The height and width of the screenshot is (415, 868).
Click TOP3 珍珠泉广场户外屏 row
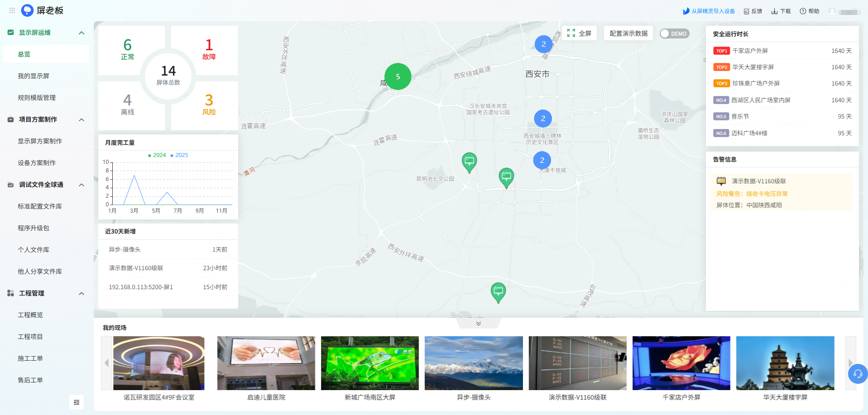[x=782, y=83]
